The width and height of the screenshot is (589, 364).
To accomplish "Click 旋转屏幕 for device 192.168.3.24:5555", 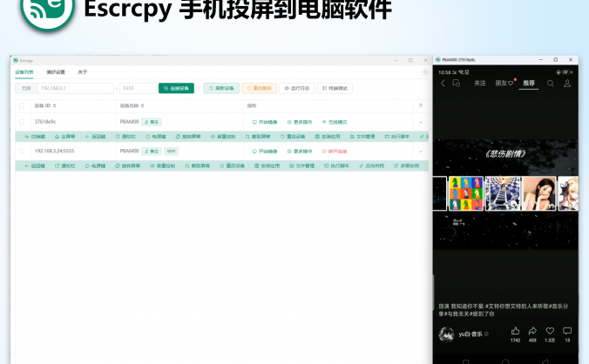I will [x=128, y=165].
